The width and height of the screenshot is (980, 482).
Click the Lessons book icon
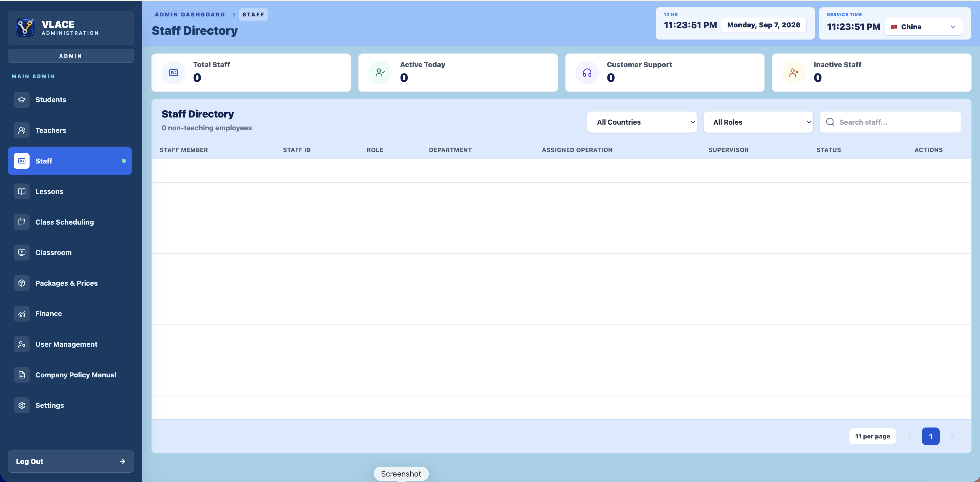click(22, 191)
